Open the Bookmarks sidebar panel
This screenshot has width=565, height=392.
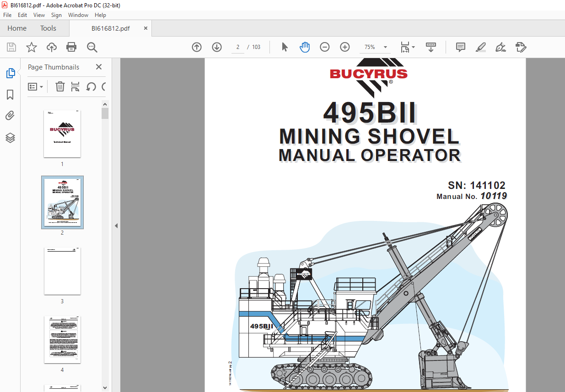10,95
